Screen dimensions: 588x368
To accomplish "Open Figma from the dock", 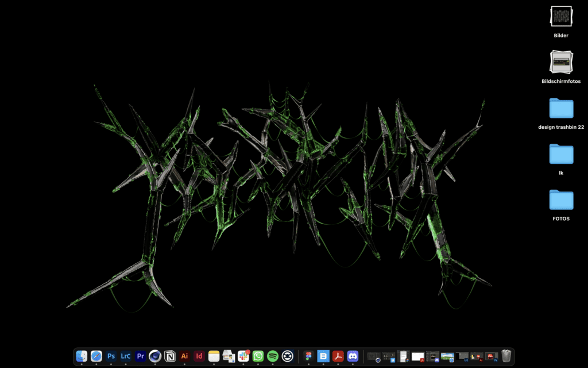I will [309, 356].
